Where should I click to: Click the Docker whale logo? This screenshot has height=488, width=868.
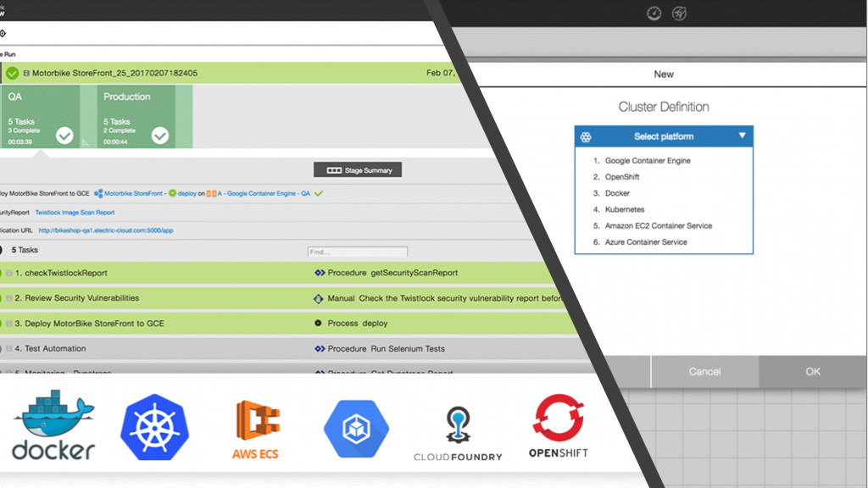click(53, 425)
